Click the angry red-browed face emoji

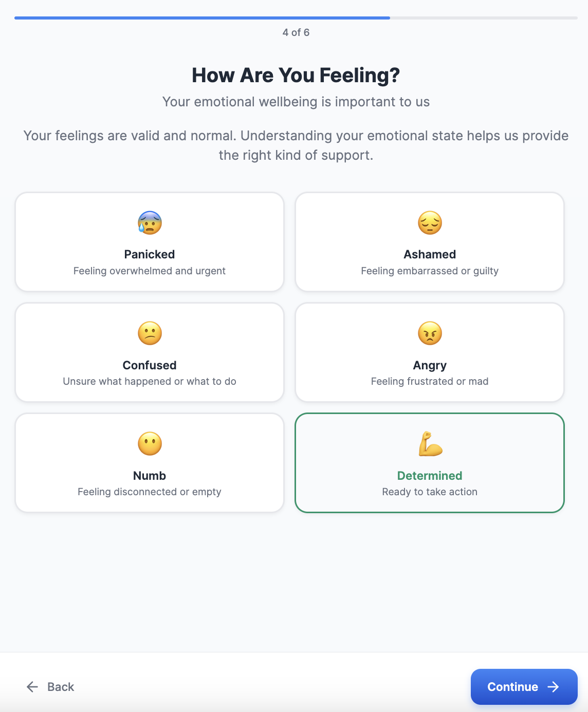tap(430, 333)
